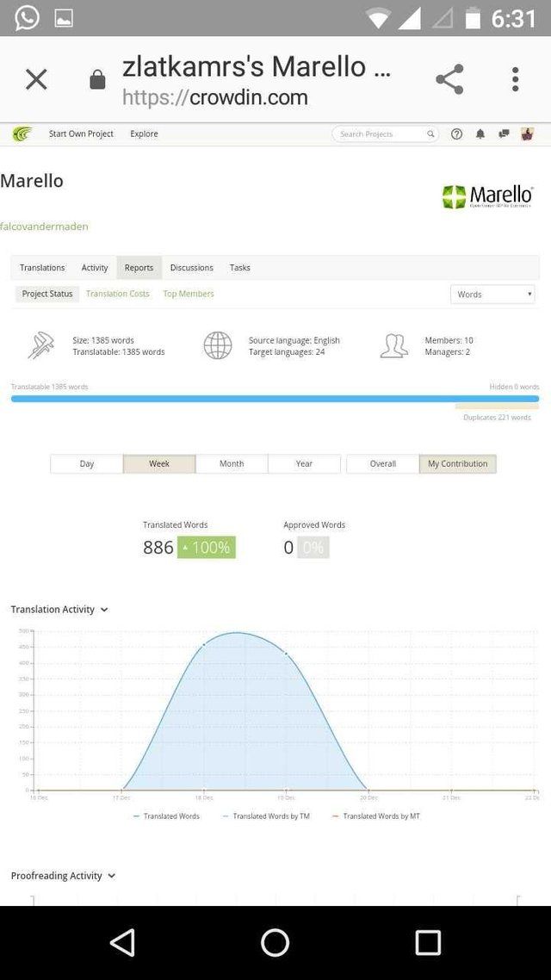Tap the grey 0% approved badge

[x=313, y=548]
